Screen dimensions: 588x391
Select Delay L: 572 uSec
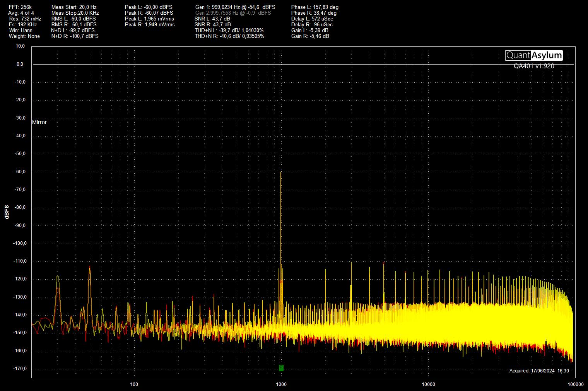(312, 19)
